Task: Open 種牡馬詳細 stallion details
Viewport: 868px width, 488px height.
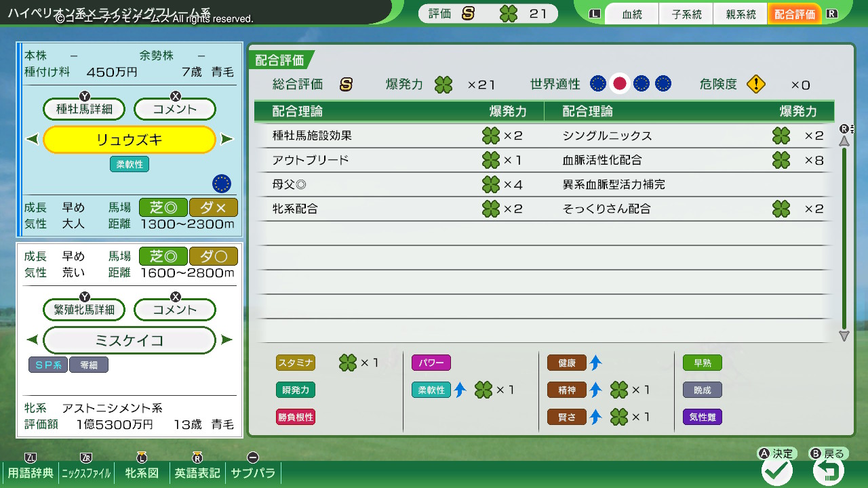Action: [x=84, y=109]
